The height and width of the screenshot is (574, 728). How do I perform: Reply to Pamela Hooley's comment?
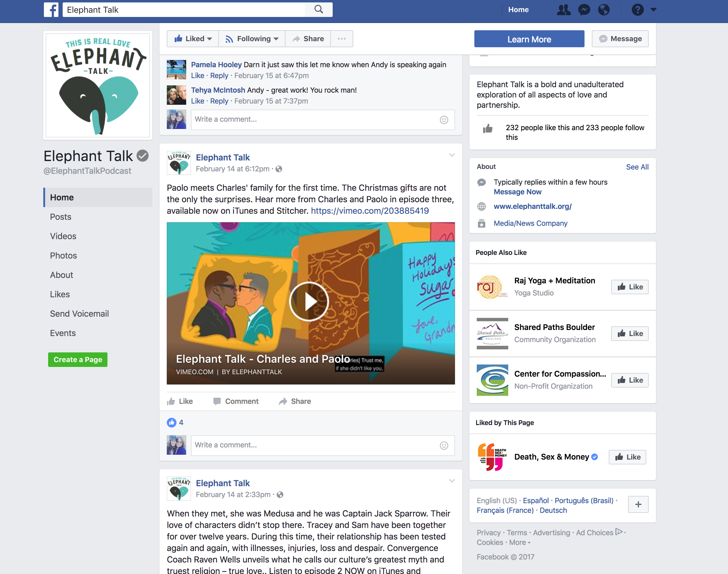[x=219, y=76]
